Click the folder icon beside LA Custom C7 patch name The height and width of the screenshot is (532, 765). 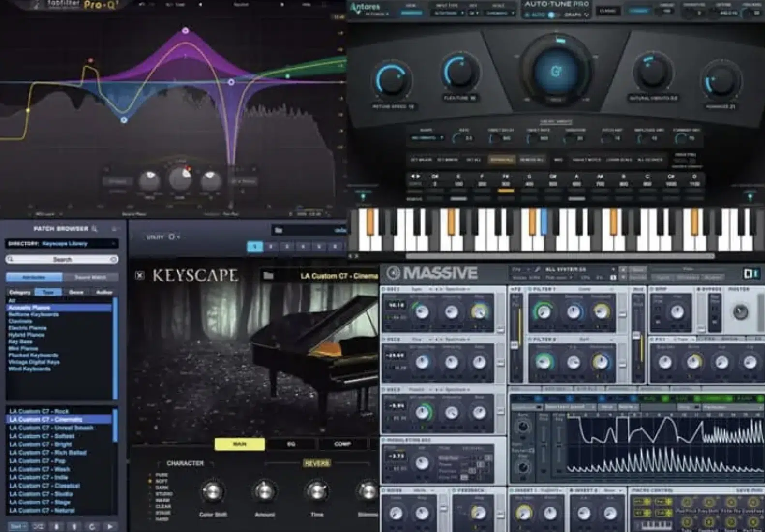click(x=268, y=276)
